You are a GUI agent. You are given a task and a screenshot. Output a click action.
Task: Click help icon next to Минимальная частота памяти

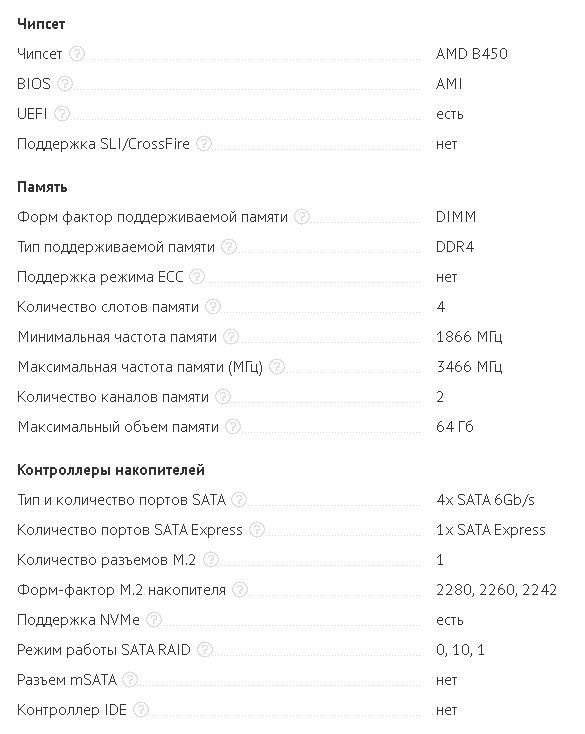(x=231, y=337)
